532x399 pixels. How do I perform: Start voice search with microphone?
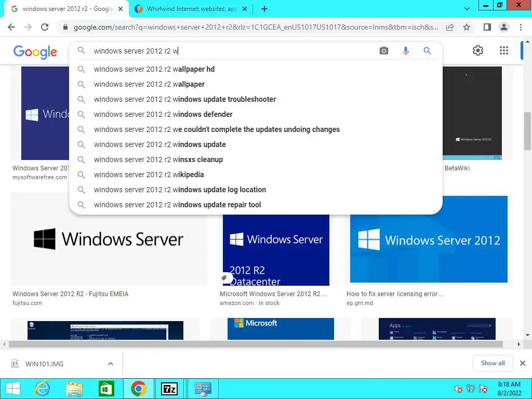coord(405,51)
